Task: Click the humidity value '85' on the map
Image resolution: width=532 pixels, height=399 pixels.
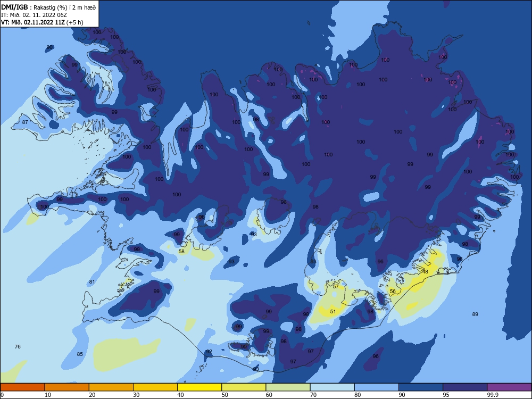Action: 80,354
